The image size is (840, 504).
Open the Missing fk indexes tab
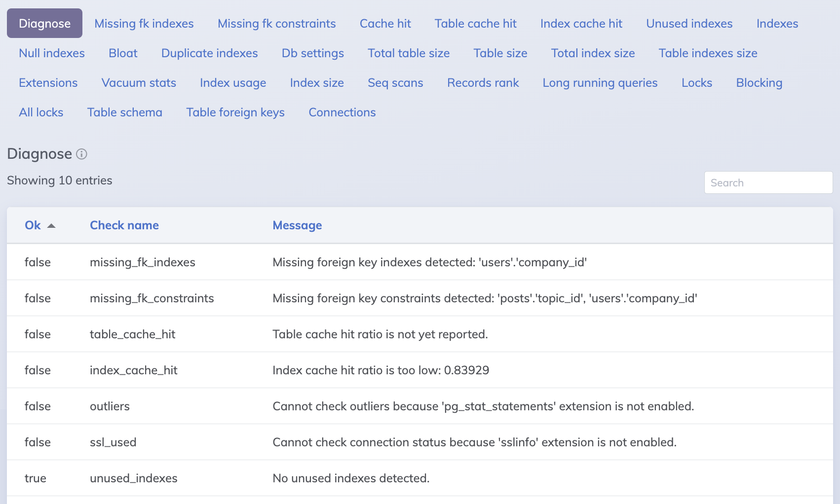144,24
